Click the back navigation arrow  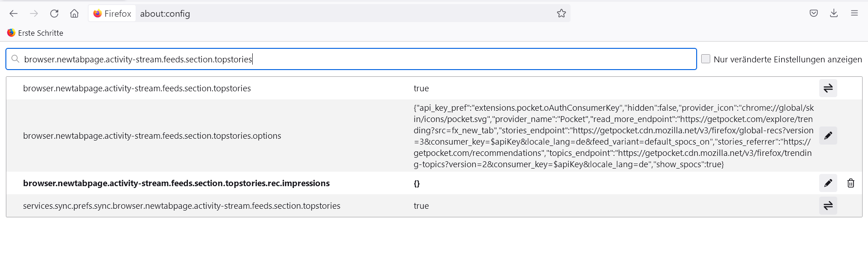(14, 14)
